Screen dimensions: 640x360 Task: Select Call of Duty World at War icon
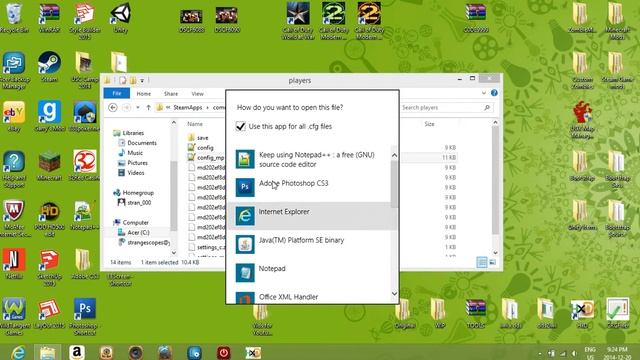298,20
